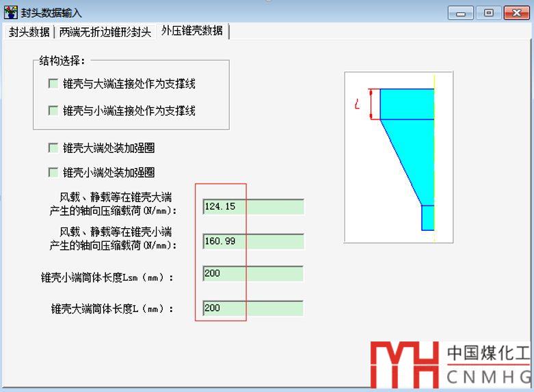Select the 外压锥壳数据 tab

point(192,31)
